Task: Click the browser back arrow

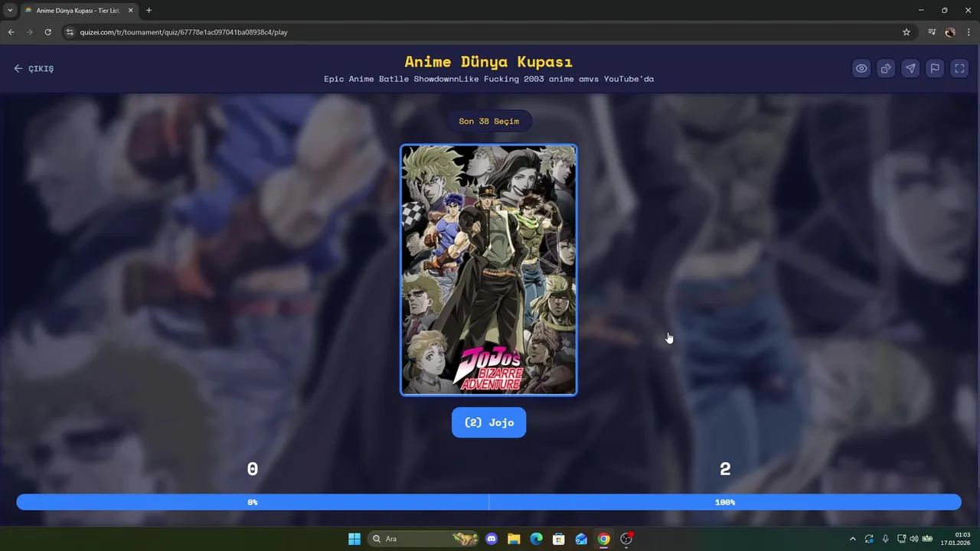Action: (11, 32)
